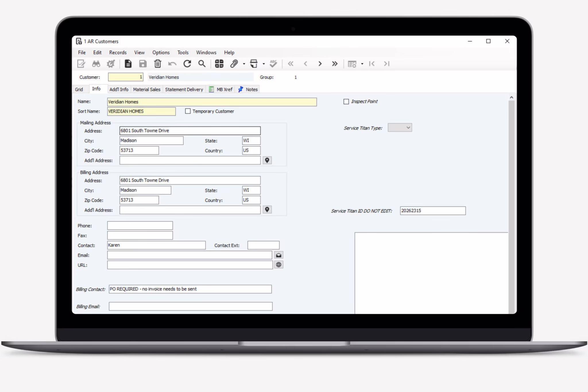
Task: Click the globe icon beside URL field
Action: [x=278, y=265]
